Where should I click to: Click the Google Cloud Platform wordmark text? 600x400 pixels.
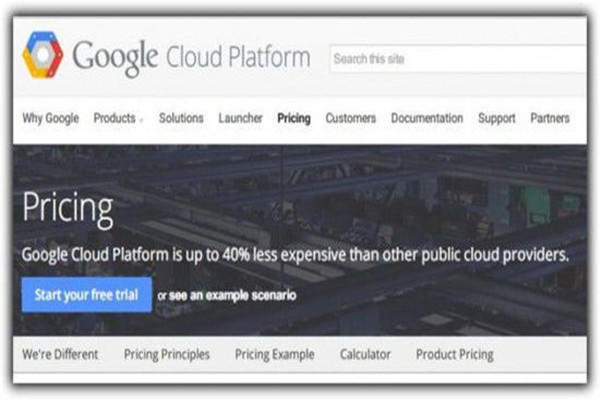point(191,57)
